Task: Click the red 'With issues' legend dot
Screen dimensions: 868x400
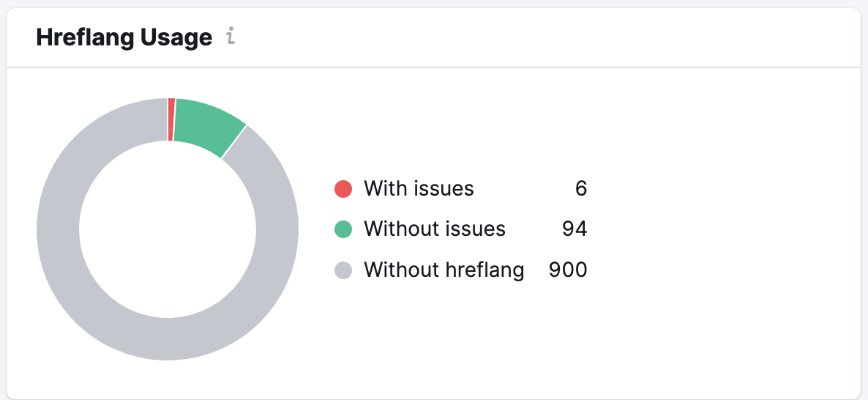Action: point(343,189)
